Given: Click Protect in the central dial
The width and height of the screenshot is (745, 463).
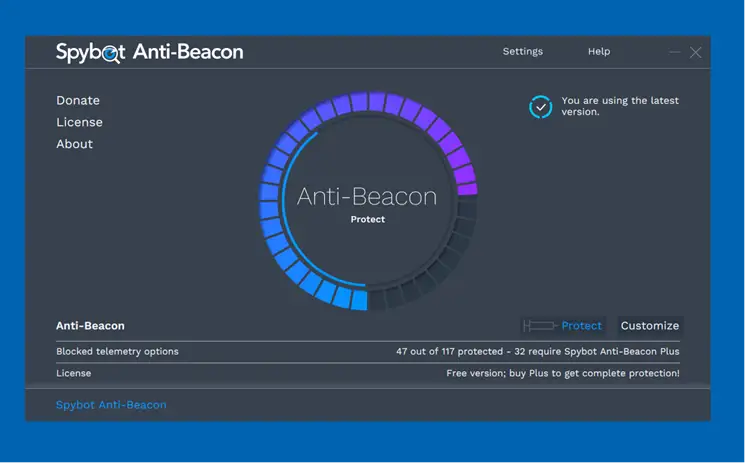Looking at the screenshot, I should 368,219.
